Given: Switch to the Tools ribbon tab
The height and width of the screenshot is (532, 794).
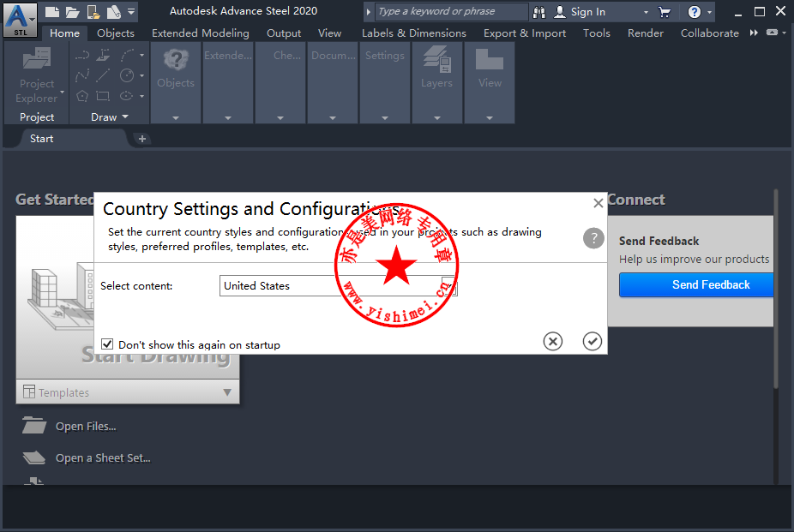Looking at the screenshot, I should [x=597, y=33].
